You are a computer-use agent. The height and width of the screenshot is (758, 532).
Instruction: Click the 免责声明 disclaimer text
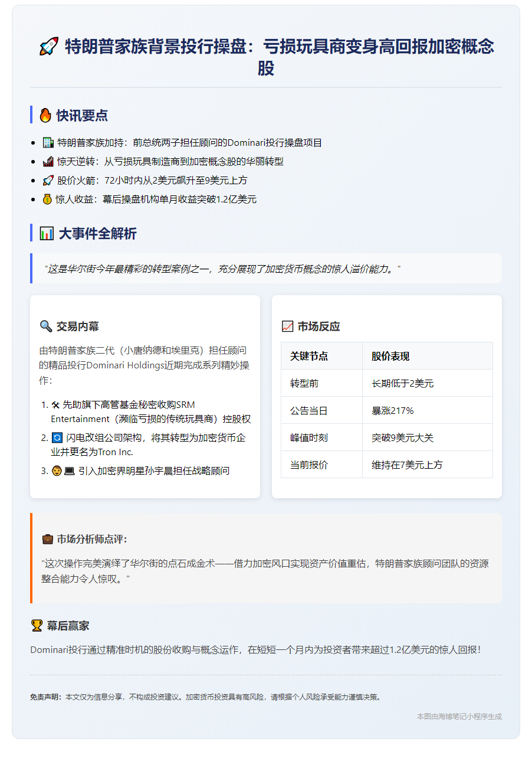(x=205, y=697)
